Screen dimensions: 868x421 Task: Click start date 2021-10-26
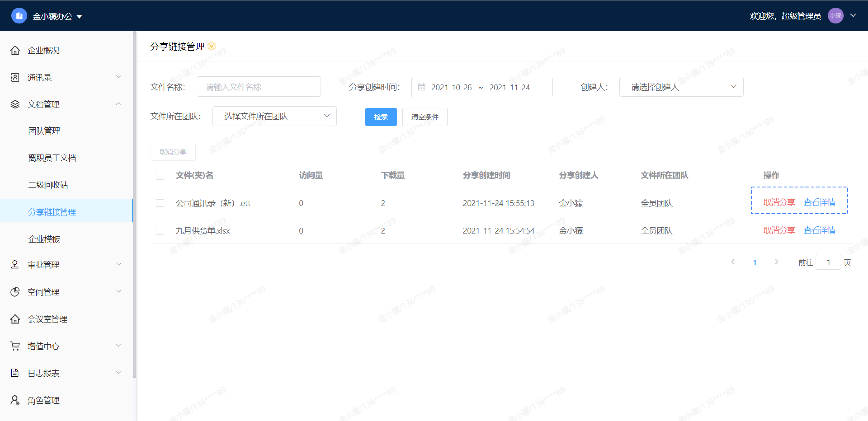pos(451,87)
